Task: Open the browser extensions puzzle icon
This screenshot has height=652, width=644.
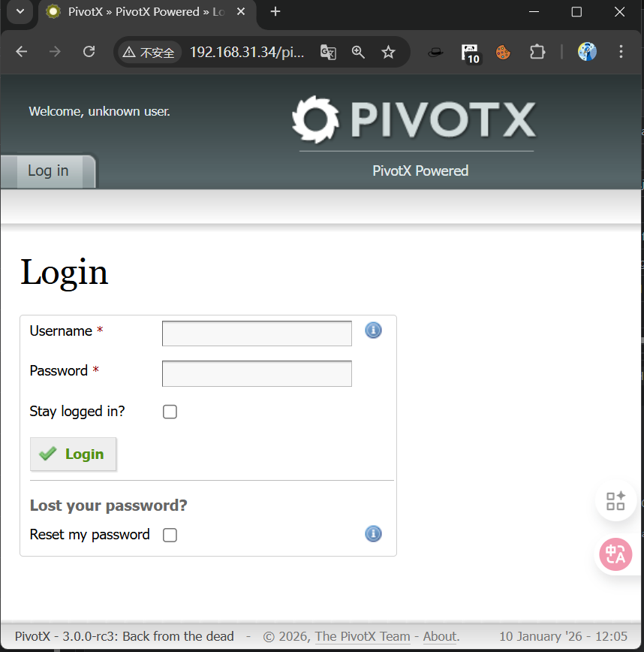Action: pos(537,52)
